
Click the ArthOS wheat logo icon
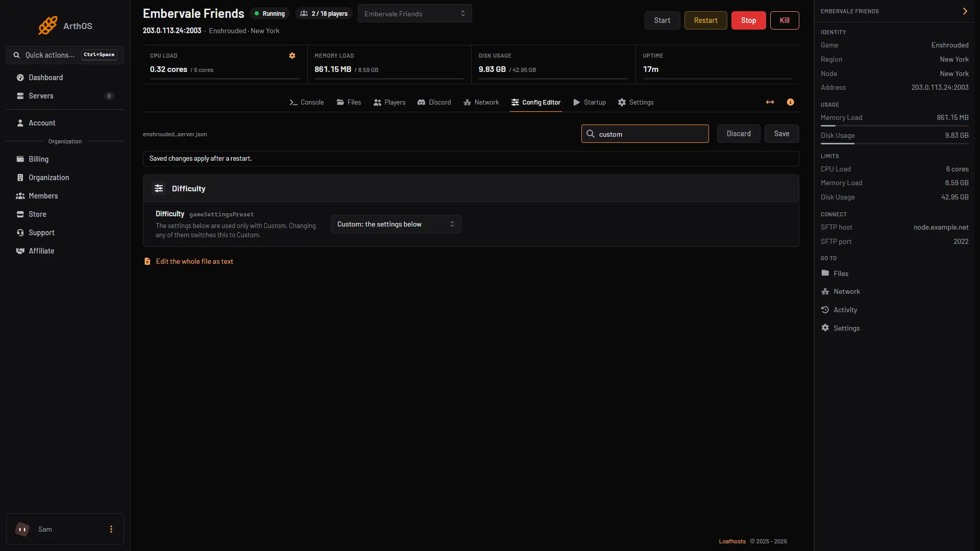pos(48,26)
